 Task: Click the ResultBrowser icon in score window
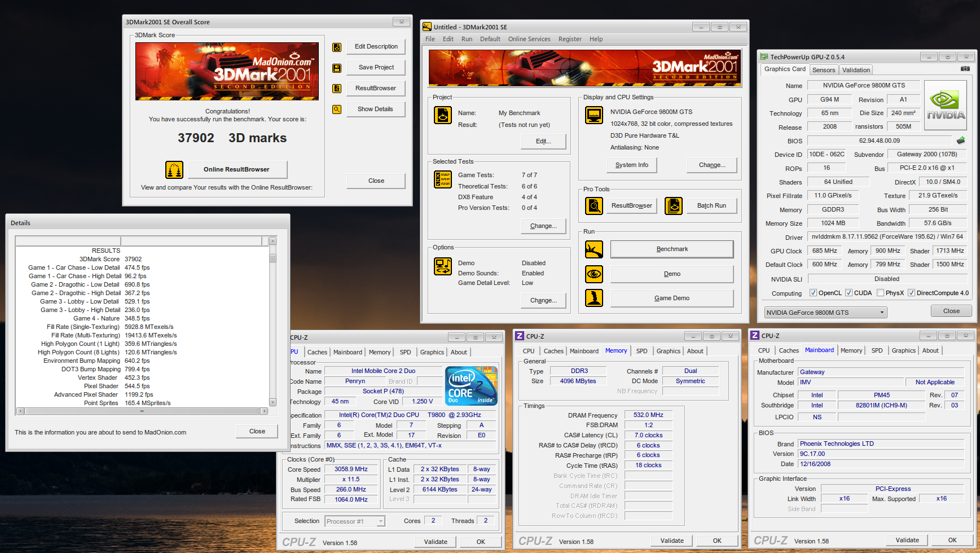coord(337,89)
